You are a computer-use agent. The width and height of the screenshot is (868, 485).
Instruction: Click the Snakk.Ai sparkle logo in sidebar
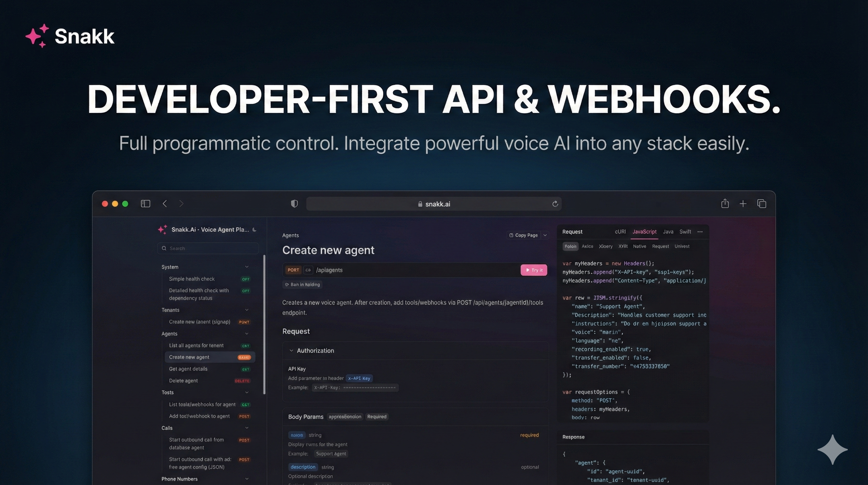click(x=162, y=230)
